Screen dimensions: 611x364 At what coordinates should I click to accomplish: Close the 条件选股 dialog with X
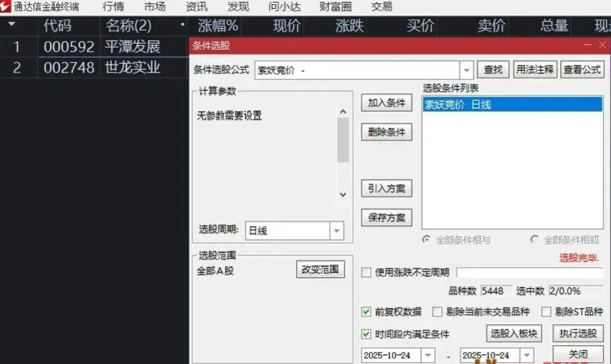click(603, 44)
